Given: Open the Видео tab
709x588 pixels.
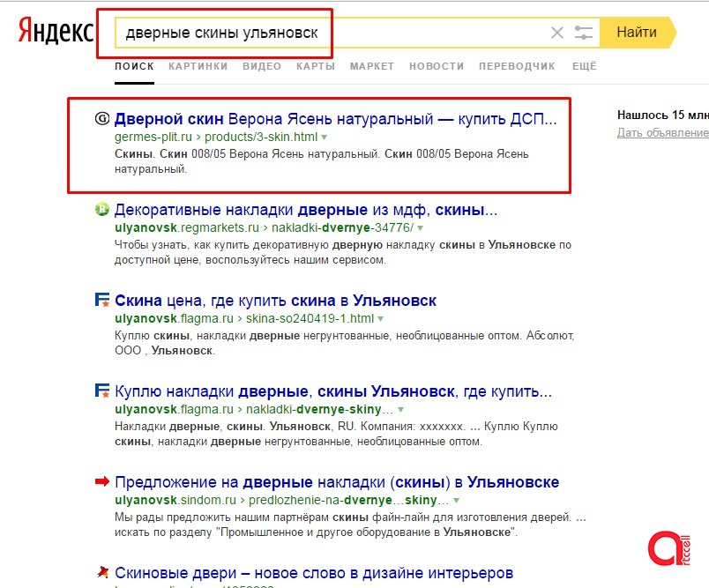Looking at the screenshot, I should [x=262, y=66].
